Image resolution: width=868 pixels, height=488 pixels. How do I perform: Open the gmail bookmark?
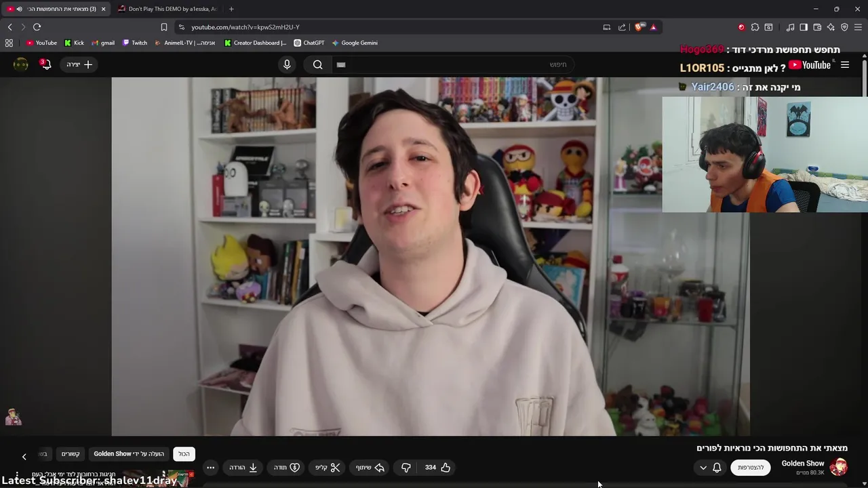103,43
